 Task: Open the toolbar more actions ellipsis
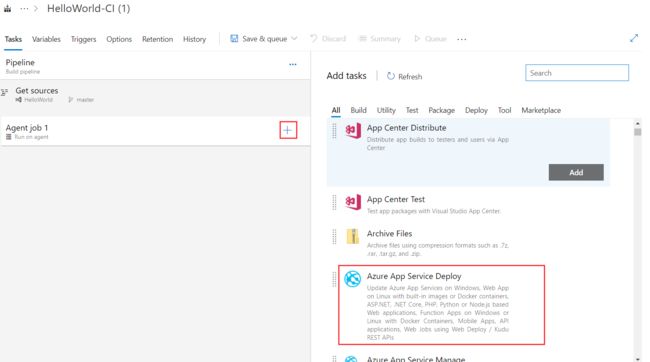[x=461, y=39]
